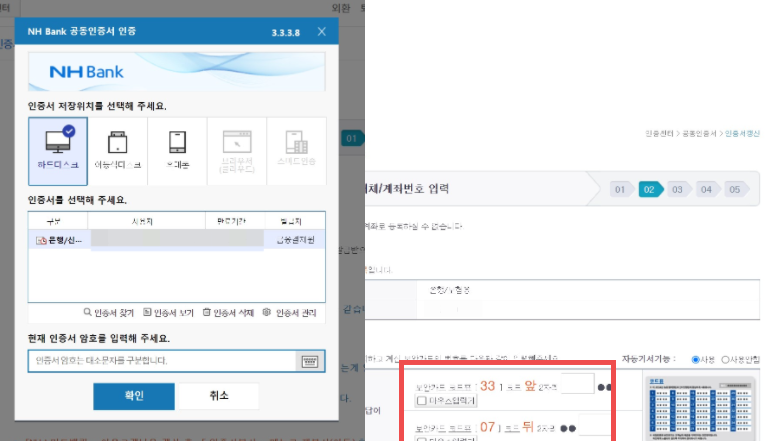The width and height of the screenshot is (775, 441).
Task: Click step 04 indicator in background page
Action: pos(707,189)
